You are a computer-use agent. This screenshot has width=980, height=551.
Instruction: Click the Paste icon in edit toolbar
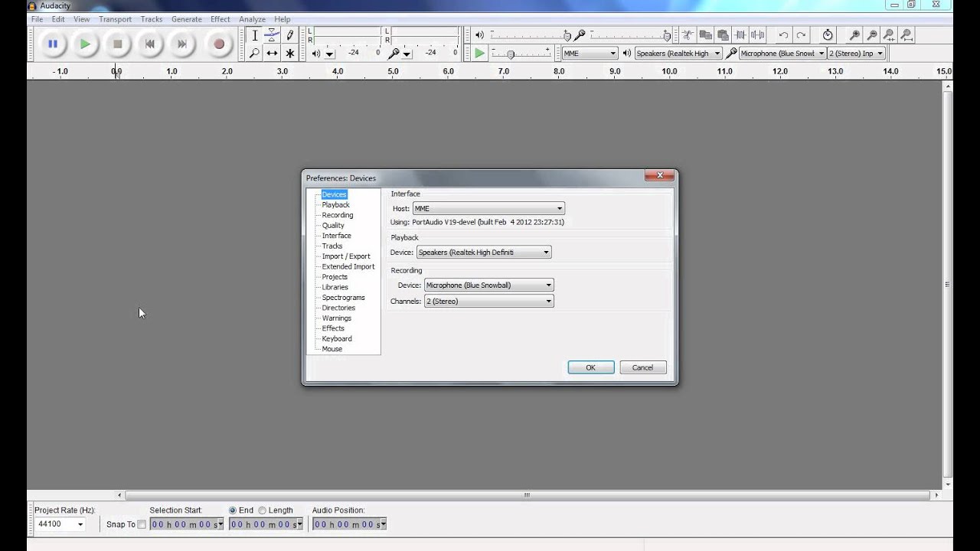[723, 35]
